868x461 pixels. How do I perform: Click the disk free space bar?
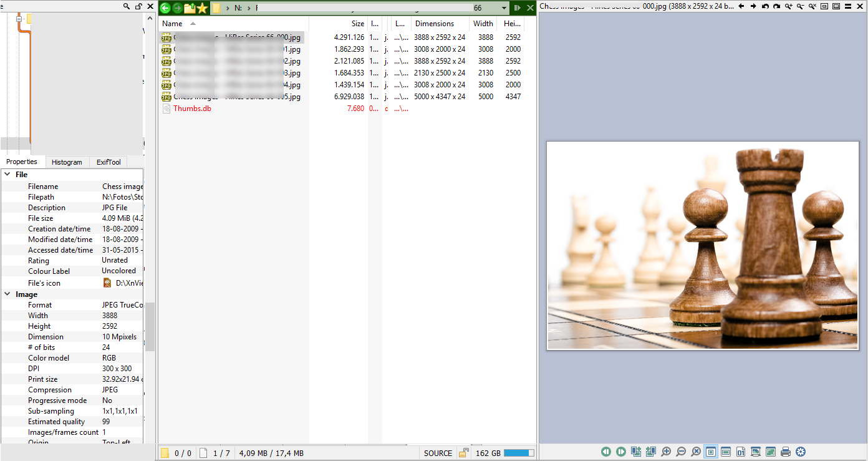click(519, 454)
